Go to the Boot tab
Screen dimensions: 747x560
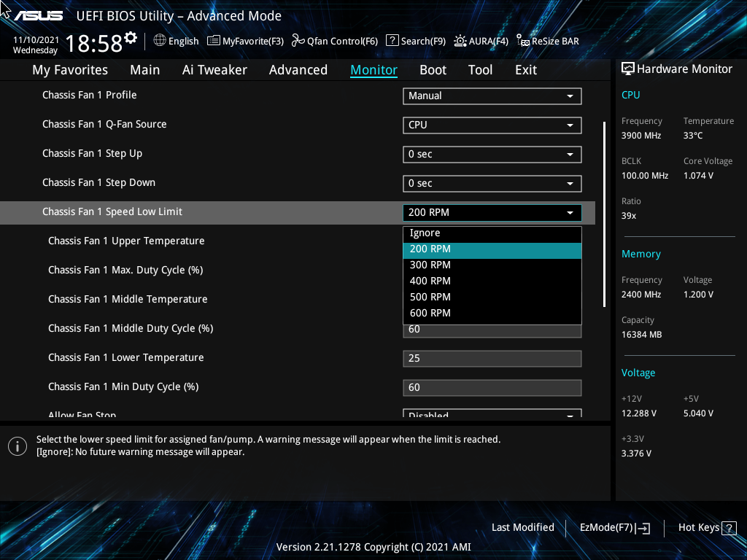433,70
